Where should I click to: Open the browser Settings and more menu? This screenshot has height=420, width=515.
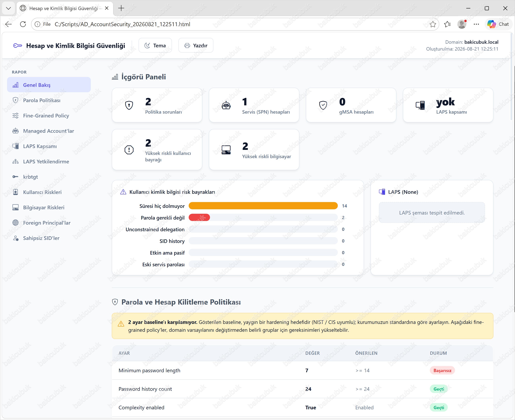[x=476, y=24]
